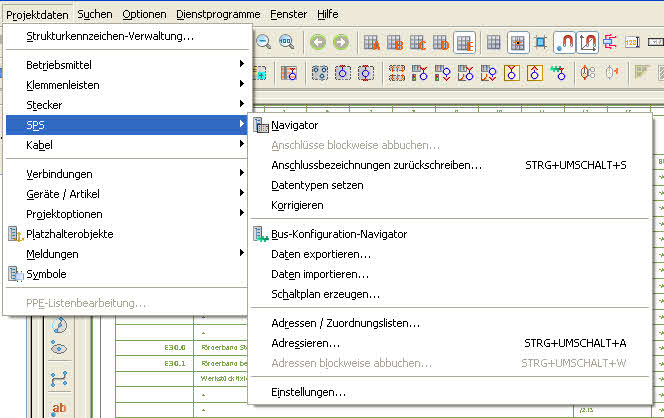The height and width of the screenshot is (418, 664).
Task: Click first traffic-light symbol with red V icon
Action: click(420, 73)
